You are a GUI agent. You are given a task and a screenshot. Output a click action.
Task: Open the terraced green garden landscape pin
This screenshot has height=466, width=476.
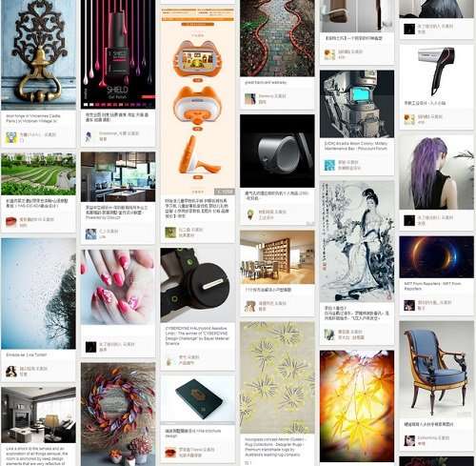[x=38, y=173]
